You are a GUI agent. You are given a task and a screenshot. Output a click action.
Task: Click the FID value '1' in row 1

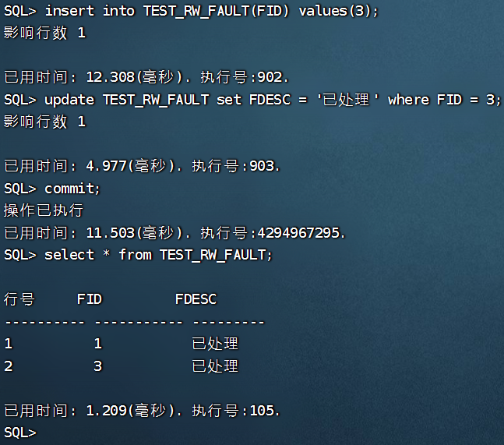coord(98,344)
